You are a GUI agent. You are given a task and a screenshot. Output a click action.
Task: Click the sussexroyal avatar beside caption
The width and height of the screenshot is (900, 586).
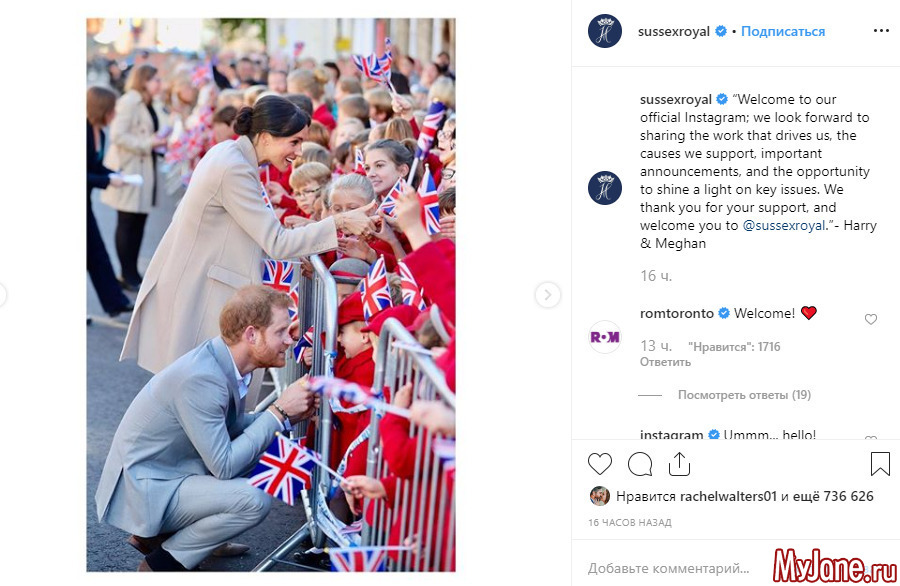(605, 188)
